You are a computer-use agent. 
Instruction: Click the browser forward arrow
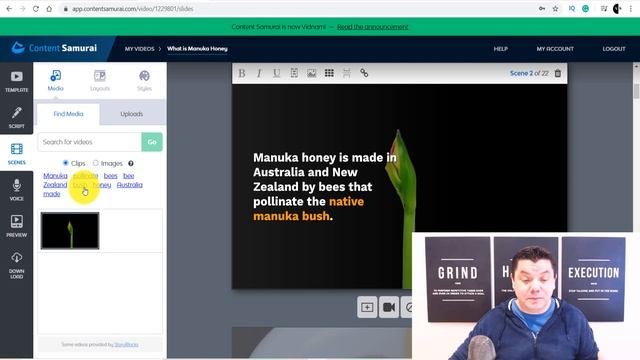click(22, 9)
